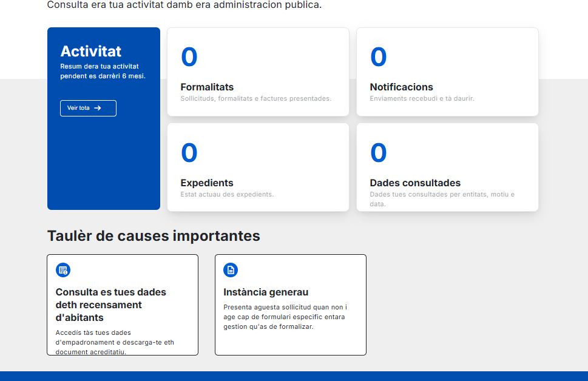Click the Formalitats zero counter
Image resolution: width=588 pixels, height=381 pixels.
coord(189,57)
